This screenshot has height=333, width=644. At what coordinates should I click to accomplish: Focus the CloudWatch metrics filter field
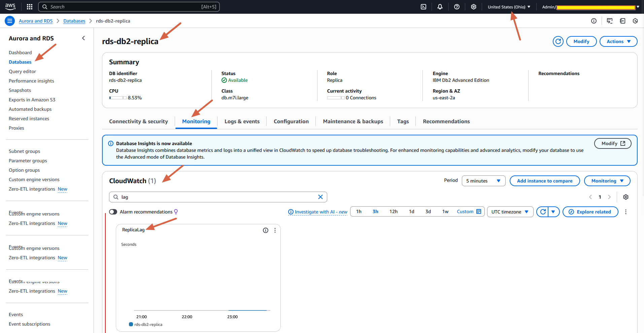click(x=218, y=197)
